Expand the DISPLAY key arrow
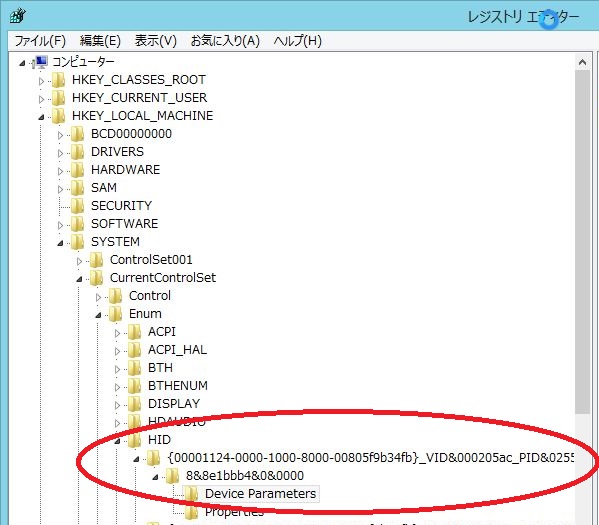The image size is (599, 525). click(117, 405)
